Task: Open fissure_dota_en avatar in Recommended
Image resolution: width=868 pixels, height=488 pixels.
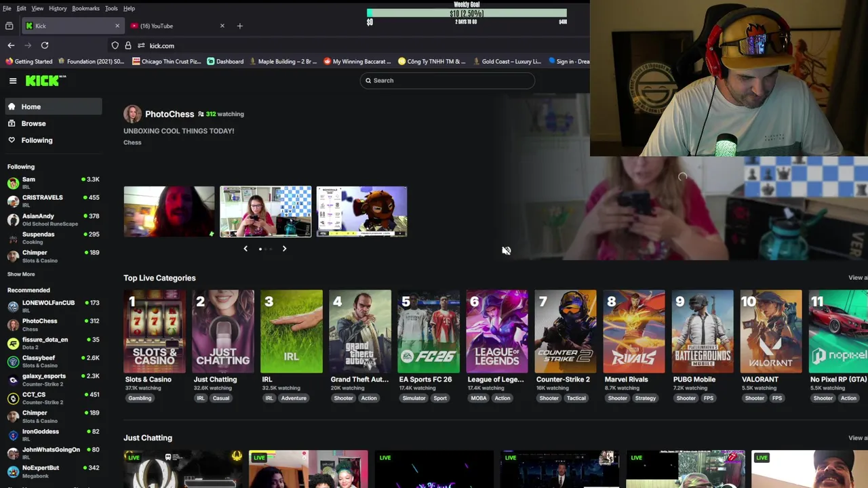Action: [13, 343]
